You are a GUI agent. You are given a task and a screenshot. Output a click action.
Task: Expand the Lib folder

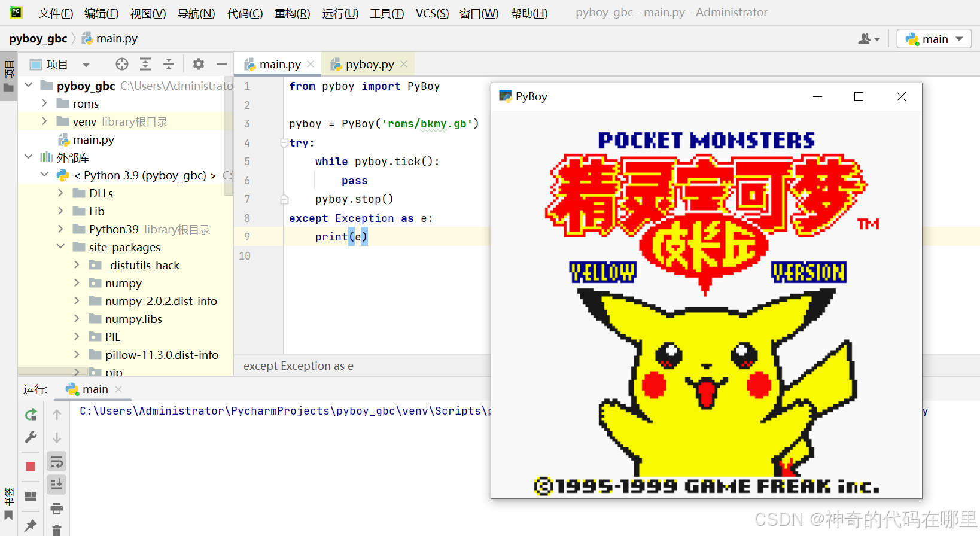click(x=60, y=211)
